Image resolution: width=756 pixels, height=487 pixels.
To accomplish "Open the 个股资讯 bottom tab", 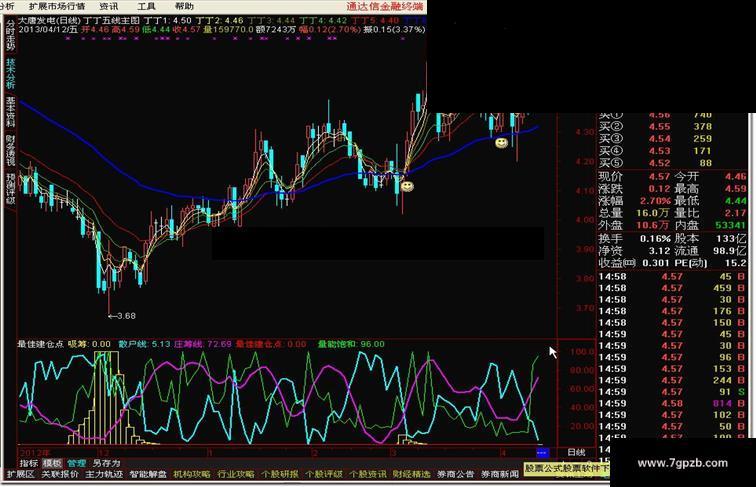I will pyautogui.click(x=367, y=474).
